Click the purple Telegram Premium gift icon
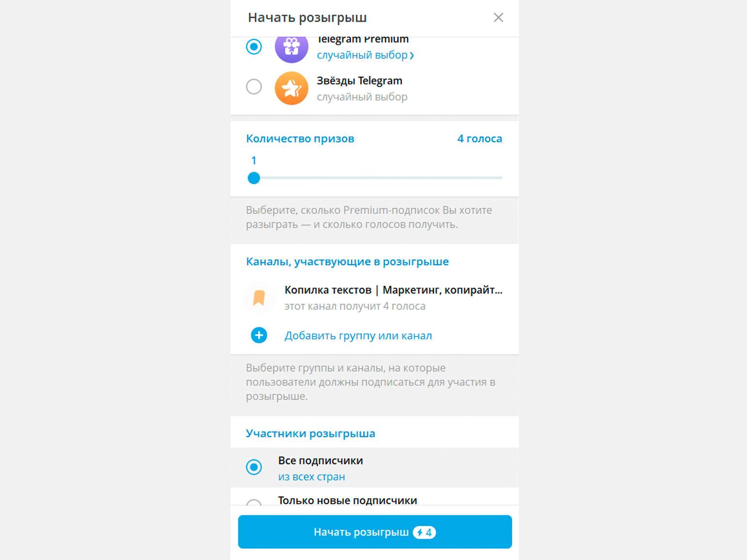747x560 pixels. tap(292, 48)
